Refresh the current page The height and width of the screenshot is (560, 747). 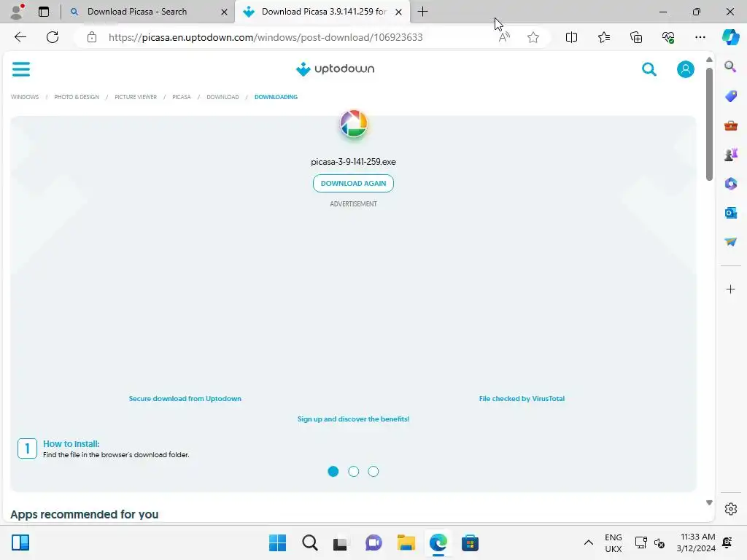[53, 37]
